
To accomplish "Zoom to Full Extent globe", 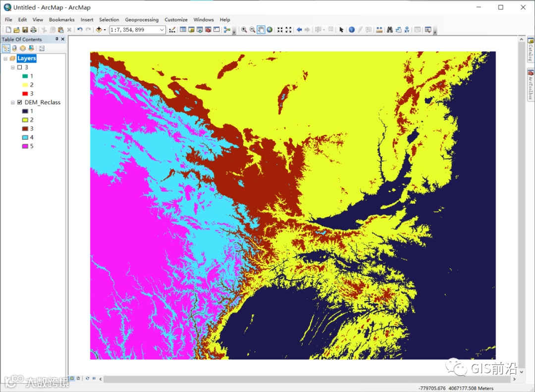I will point(269,30).
